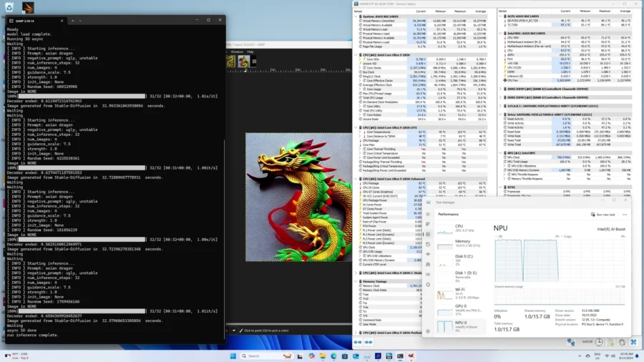Click HWiNFO sensor settings gear icon
Screen dimensions: 644x362
(623, 342)
